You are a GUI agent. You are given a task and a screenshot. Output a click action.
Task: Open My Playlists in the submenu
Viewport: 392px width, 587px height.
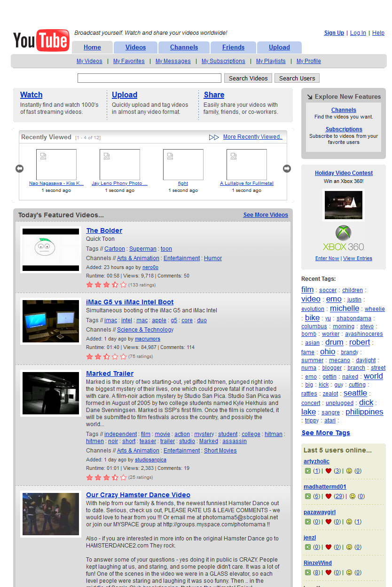[x=271, y=61]
